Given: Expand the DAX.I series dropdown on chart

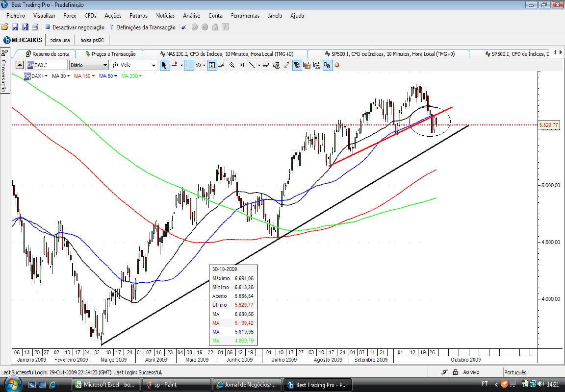Looking at the screenshot, I should (46, 76).
